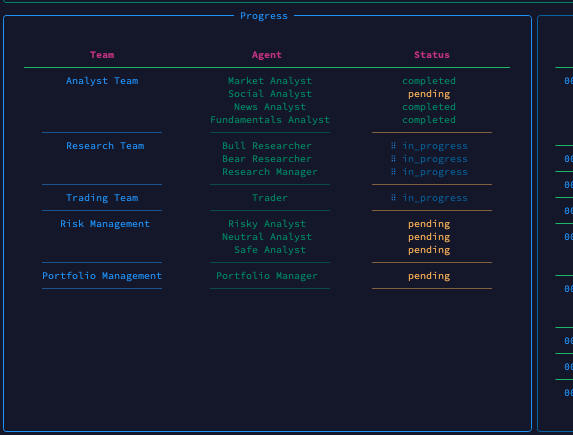
Task: Select Neutral Analyst's 'pending' status
Action: coord(429,237)
